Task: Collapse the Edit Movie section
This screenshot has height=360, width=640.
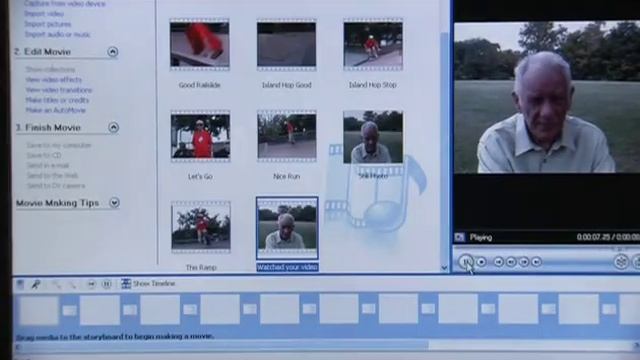Action: (x=113, y=52)
